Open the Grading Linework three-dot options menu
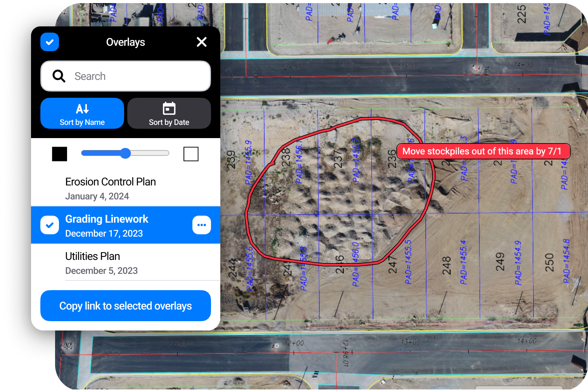This screenshot has width=588, height=391. (202, 225)
